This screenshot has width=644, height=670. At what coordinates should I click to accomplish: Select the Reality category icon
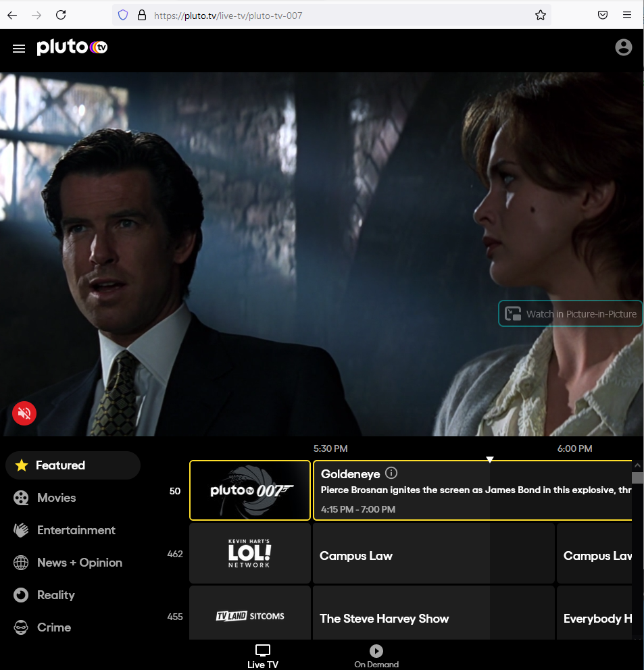point(20,594)
